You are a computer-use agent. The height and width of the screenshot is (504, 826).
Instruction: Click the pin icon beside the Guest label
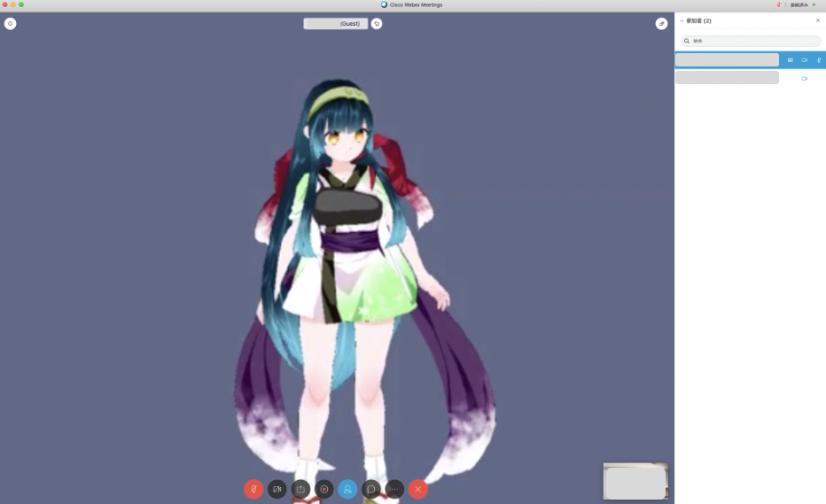(x=377, y=24)
